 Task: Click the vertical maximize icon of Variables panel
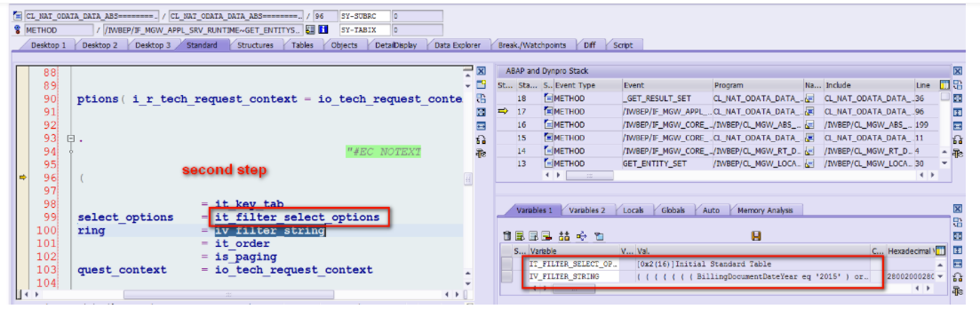(958, 250)
